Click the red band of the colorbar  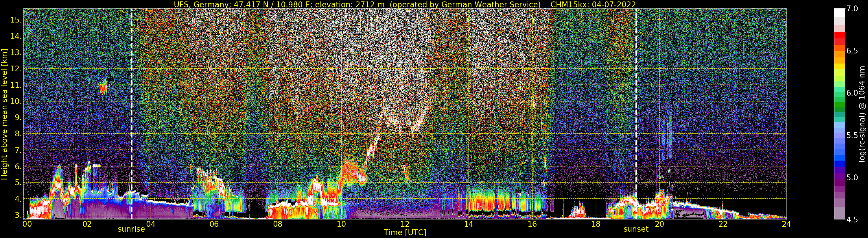(x=839, y=35)
